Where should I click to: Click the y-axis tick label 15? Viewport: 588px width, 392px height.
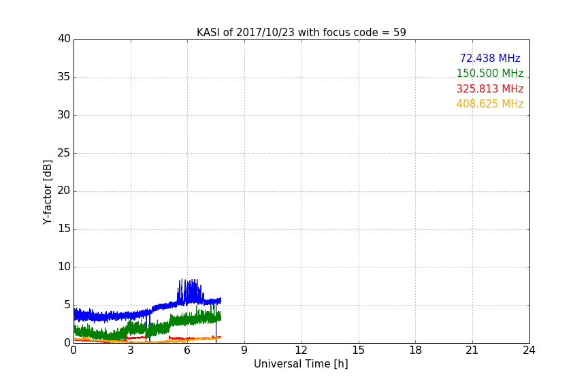pyautogui.click(x=64, y=229)
